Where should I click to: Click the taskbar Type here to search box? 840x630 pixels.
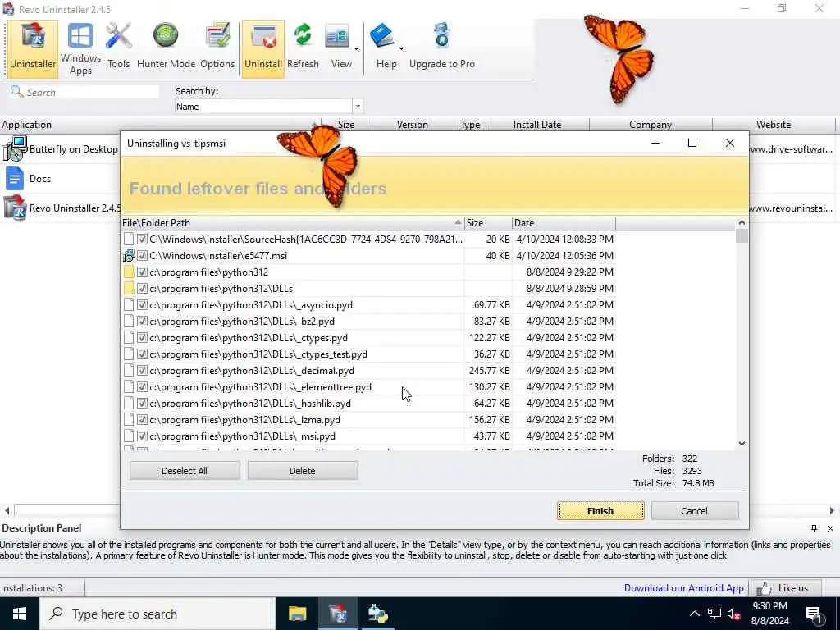tap(157, 614)
